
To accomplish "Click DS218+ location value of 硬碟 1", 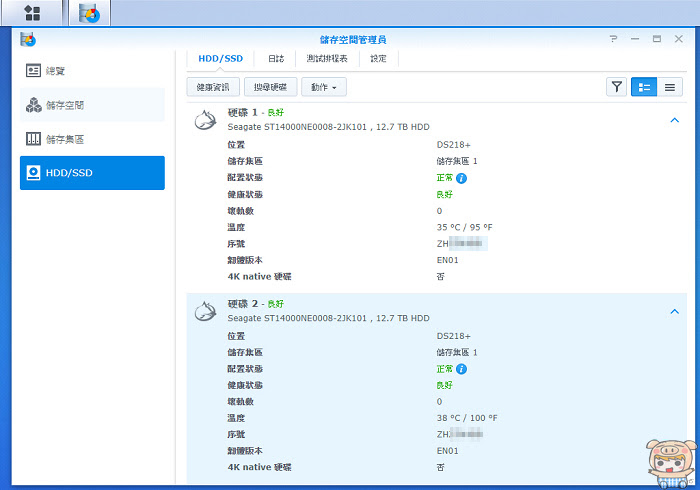I will (454, 145).
